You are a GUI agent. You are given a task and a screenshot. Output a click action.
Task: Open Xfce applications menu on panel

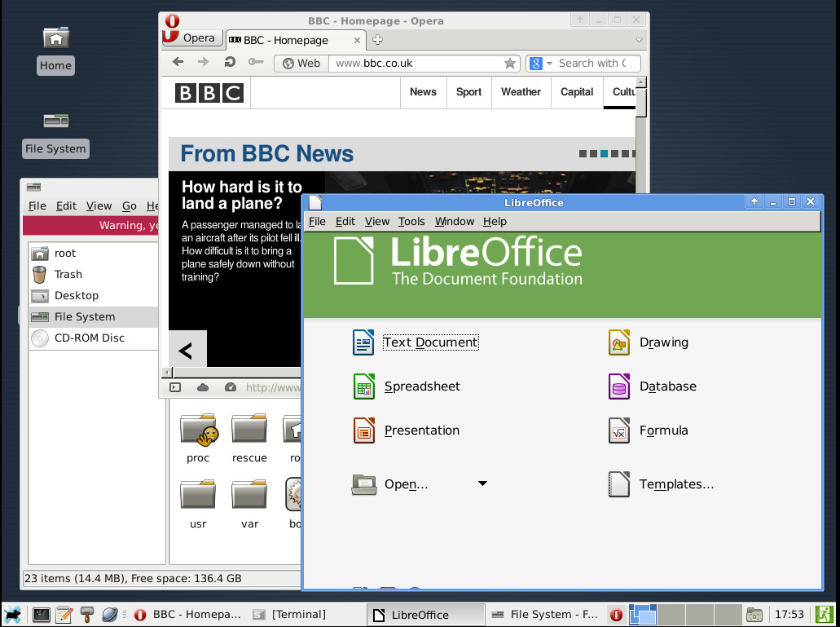(x=12, y=614)
